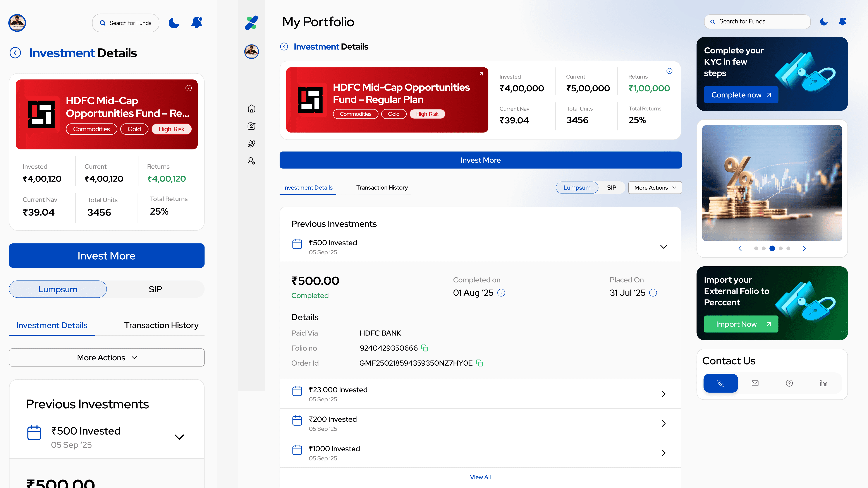Expand the ₹23,000 Invested entry

pos(663,394)
